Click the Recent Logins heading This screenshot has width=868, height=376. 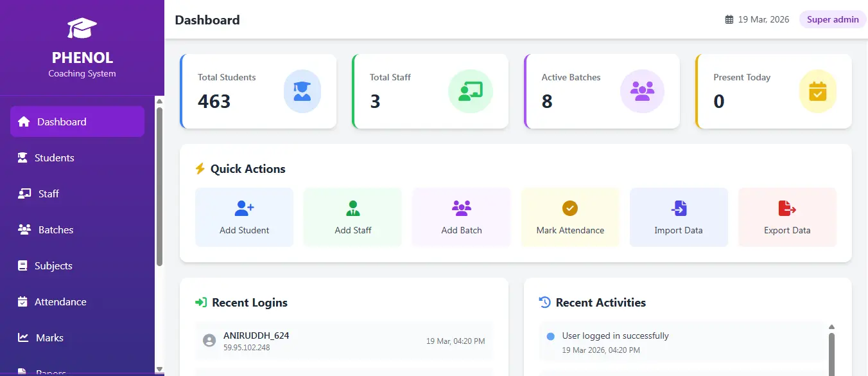pyautogui.click(x=250, y=303)
